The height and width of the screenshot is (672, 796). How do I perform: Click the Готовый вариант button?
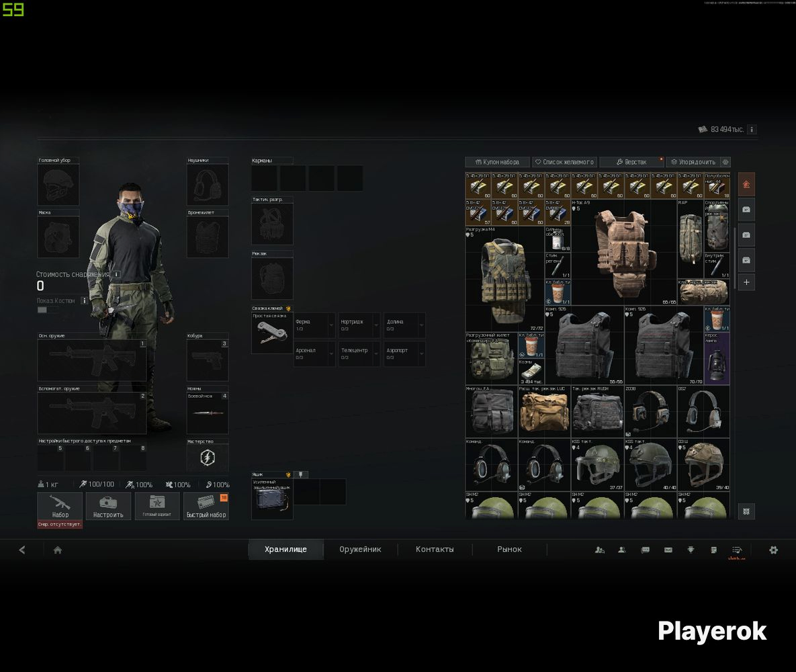click(157, 506)
